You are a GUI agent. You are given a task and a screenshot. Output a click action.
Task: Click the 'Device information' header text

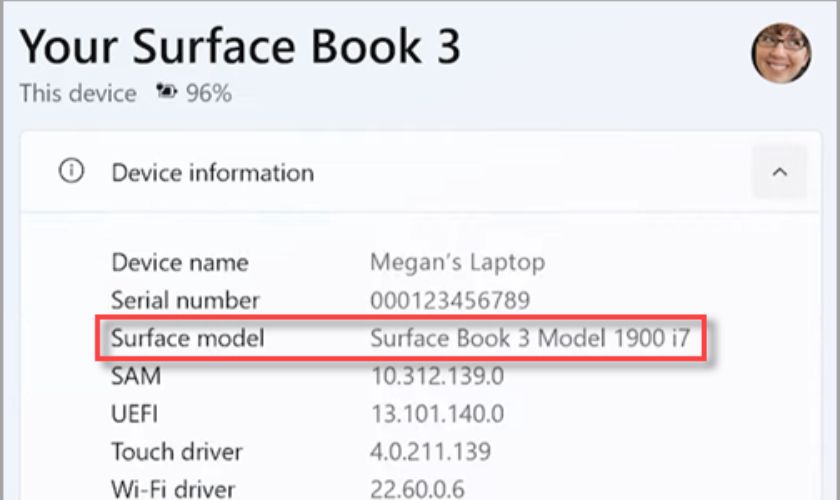coord(213,173)
